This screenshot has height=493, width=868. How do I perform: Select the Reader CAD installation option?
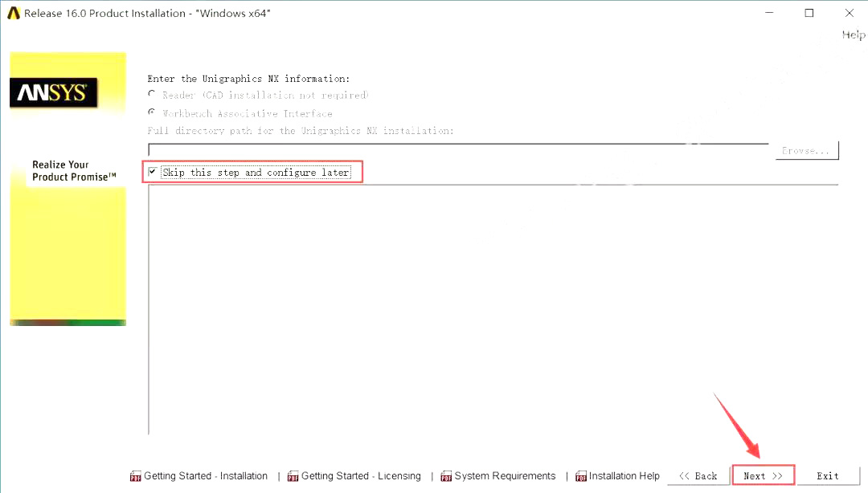152,94
